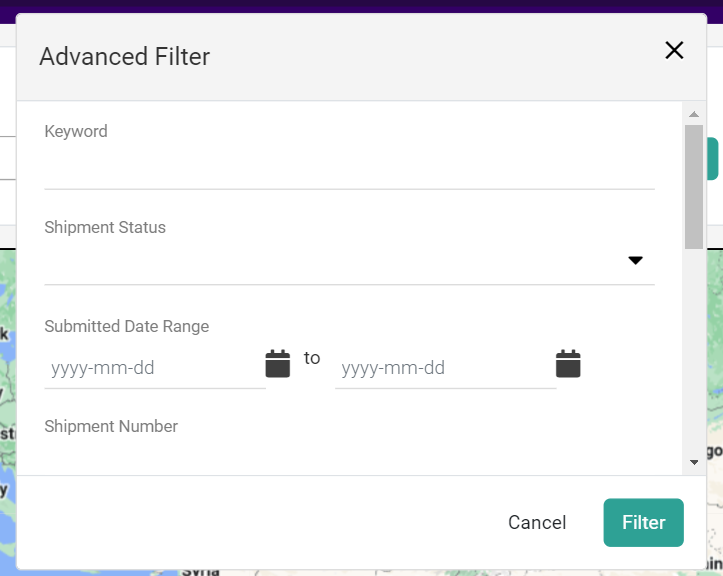Click the scrollbar up arrow

click(693, 114)
